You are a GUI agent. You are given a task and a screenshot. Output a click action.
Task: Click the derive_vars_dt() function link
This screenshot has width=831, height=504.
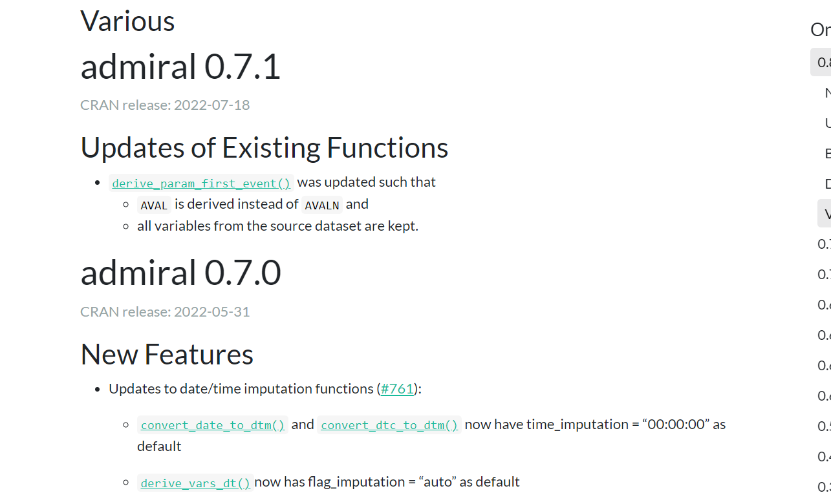coord(194,483)
